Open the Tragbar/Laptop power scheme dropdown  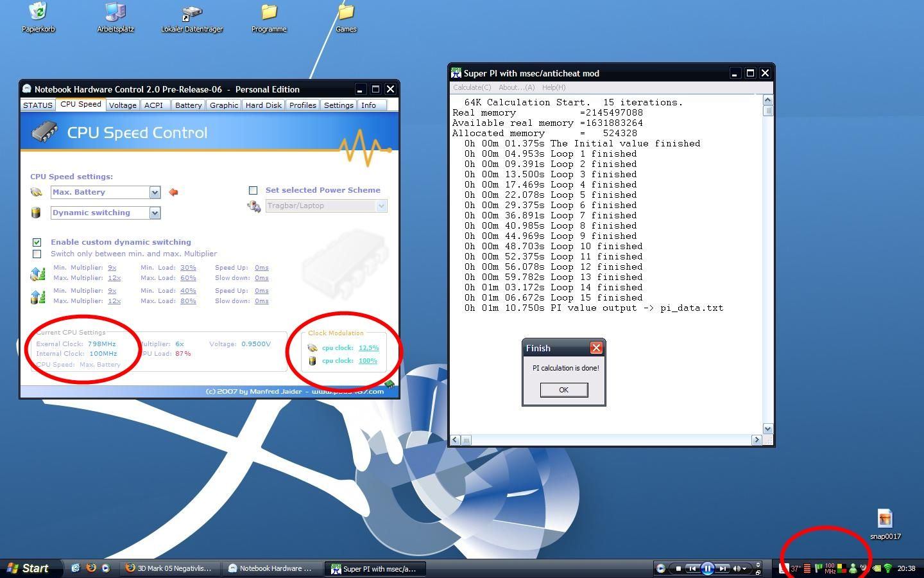pos(381,206)
